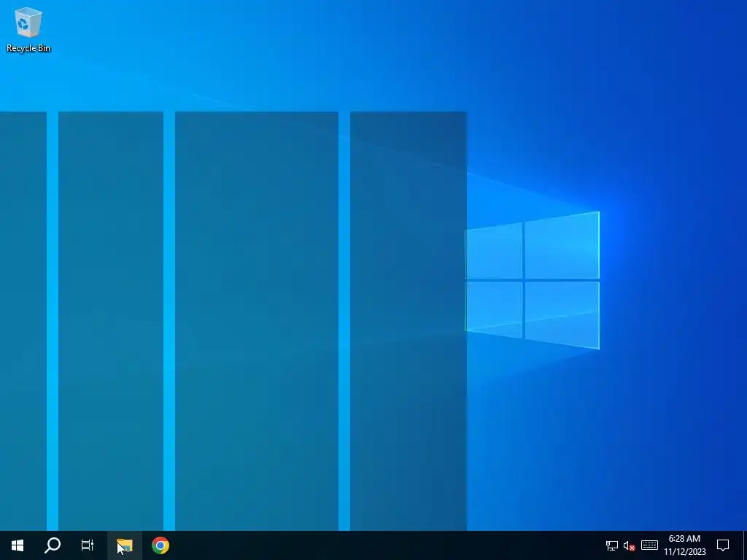The height and width of the screenshot is (560, 747).
Task: Open the Recycle Bin desktop icon
Action: (x=28, y=29)
